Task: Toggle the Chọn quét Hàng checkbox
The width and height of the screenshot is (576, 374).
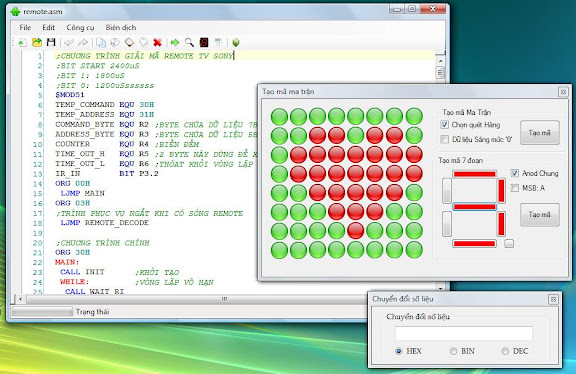Action: tap(444, 125)
